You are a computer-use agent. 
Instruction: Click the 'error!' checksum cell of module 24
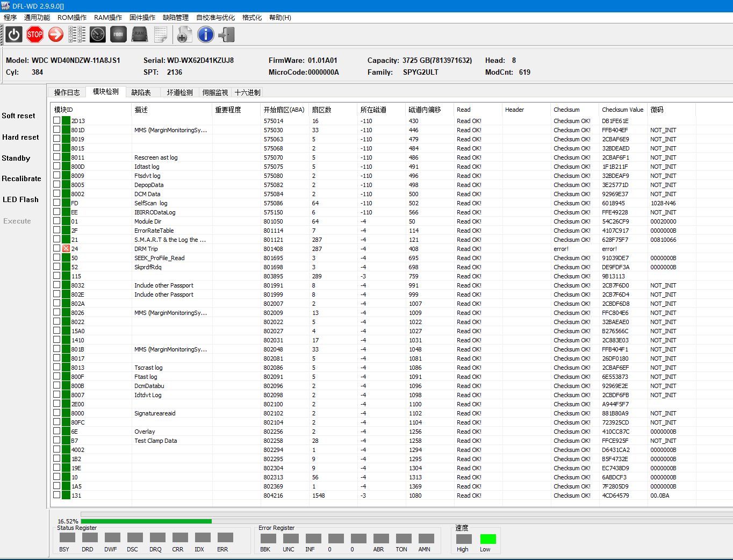point(561,249)
